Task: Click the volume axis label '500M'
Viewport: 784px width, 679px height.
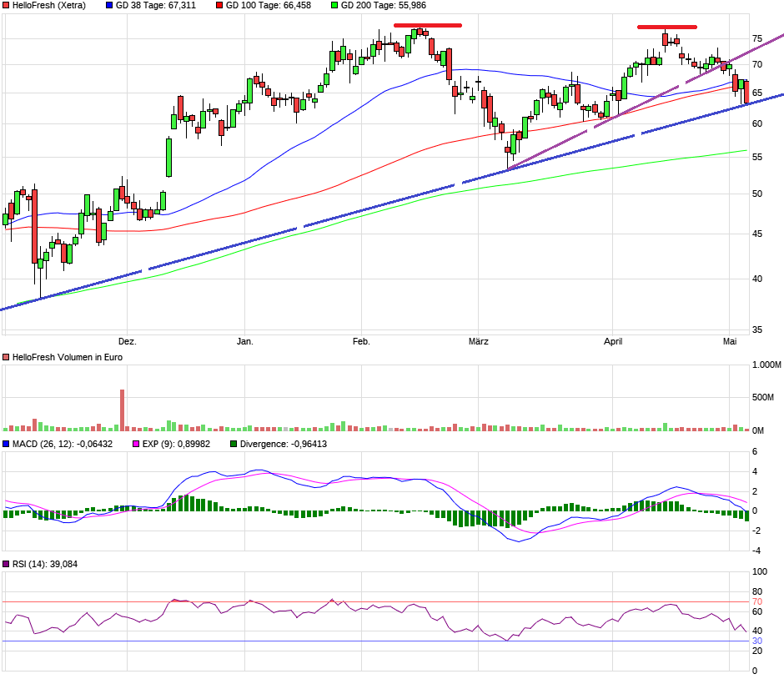Action: coord(763,398)
